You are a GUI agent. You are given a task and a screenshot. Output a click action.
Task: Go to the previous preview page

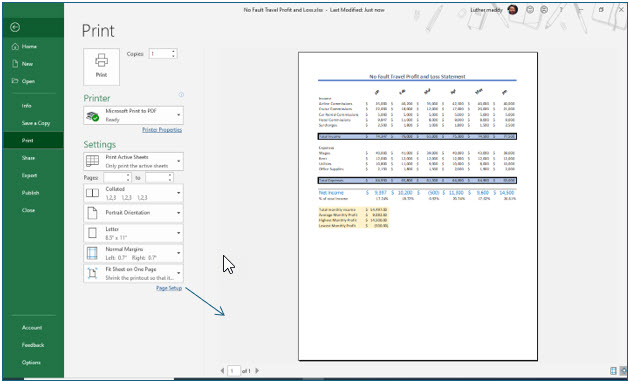click(222, 371)
